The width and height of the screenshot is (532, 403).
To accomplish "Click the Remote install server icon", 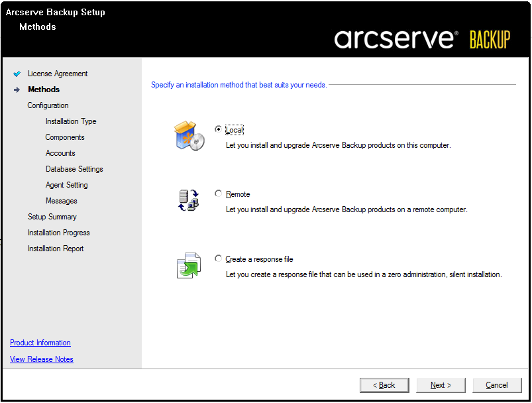I will pos(189,200).
